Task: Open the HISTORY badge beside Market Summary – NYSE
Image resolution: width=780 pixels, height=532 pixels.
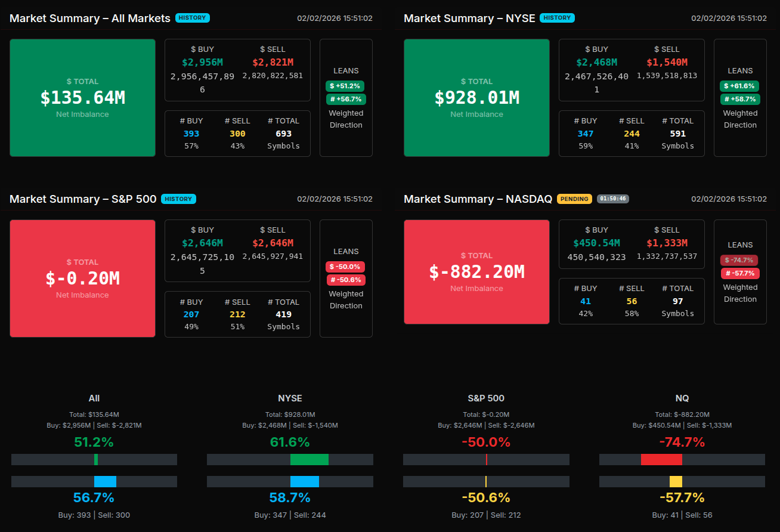Action: point(557,18)
